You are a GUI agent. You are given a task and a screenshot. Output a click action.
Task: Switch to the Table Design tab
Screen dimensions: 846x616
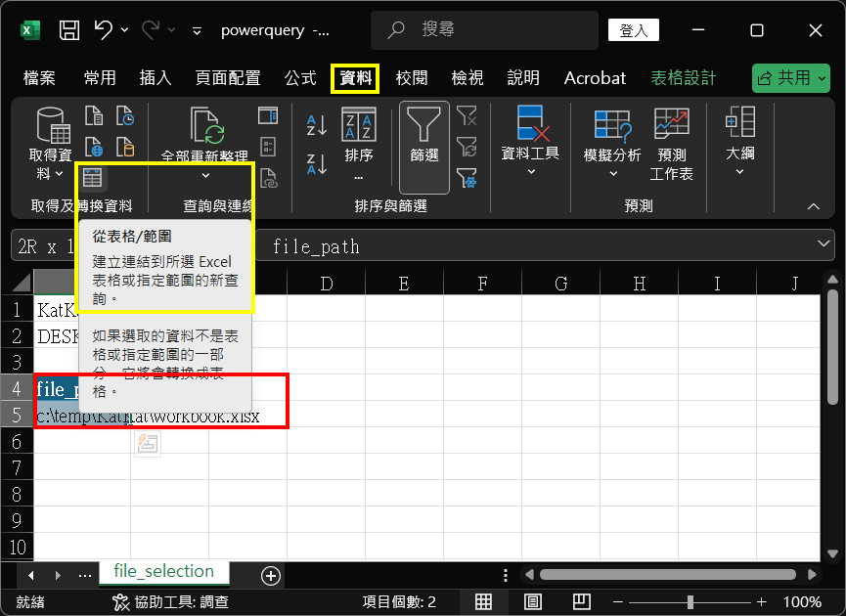[684, 78]
